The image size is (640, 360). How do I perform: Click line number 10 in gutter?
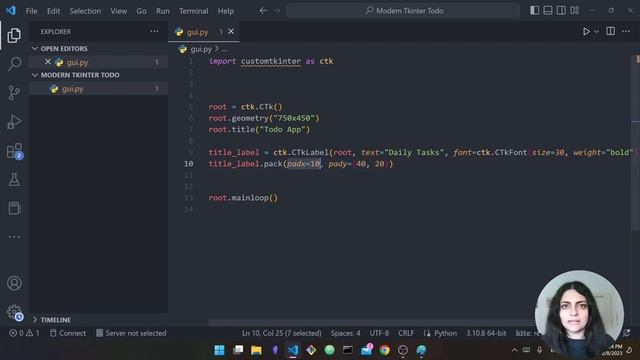pyautogui.click(x=188, y=164)
